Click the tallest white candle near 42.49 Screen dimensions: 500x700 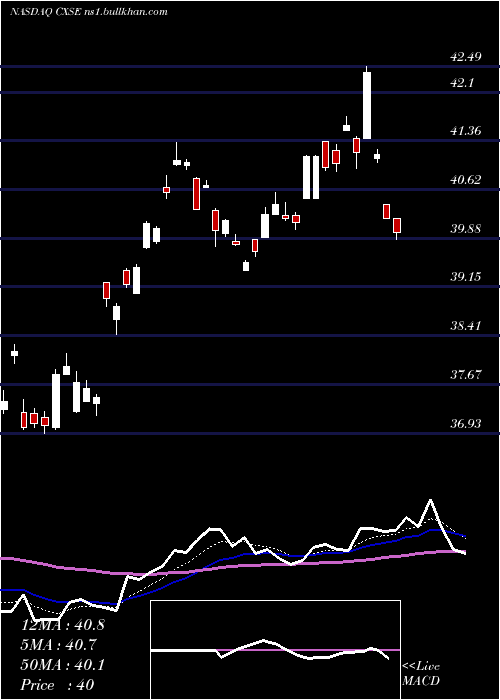click(367, 105)
